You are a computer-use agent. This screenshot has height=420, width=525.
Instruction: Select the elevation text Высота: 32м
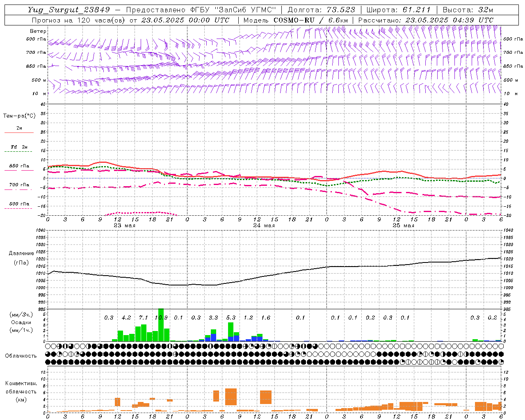coord(468,10)
